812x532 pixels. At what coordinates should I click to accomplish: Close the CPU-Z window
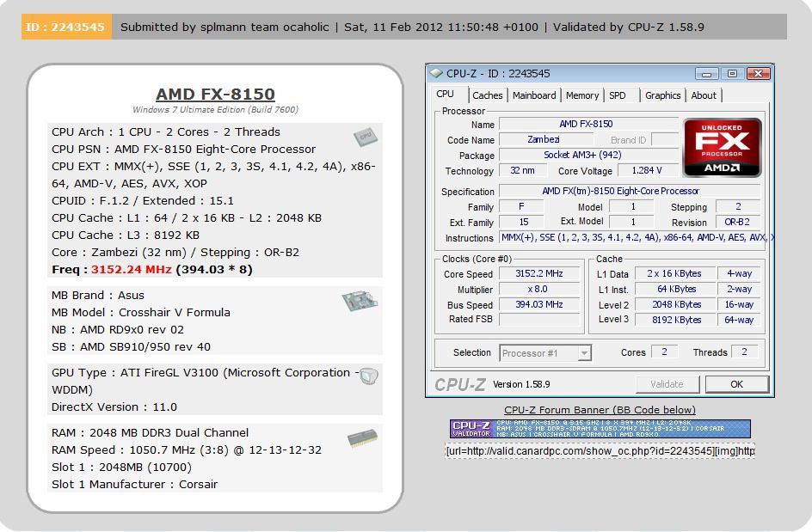tap(758, 74)
